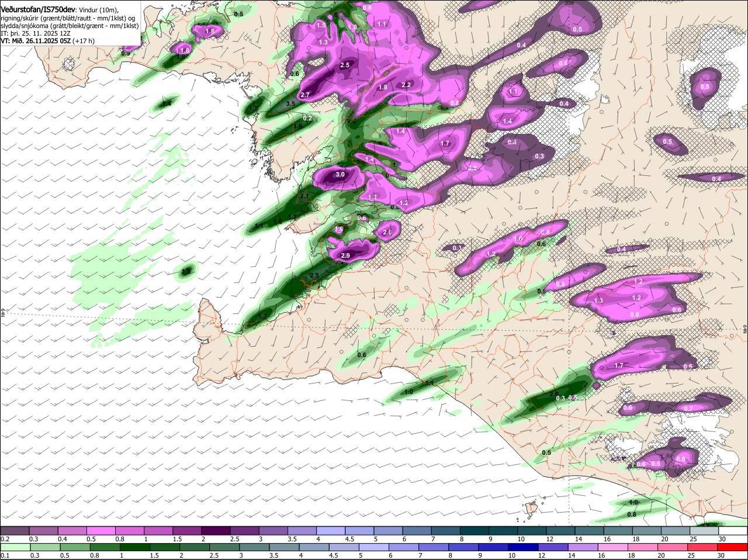Click the 20W longitude label
The width and height of the screenshot is (748, 560).
click(570, 3)
